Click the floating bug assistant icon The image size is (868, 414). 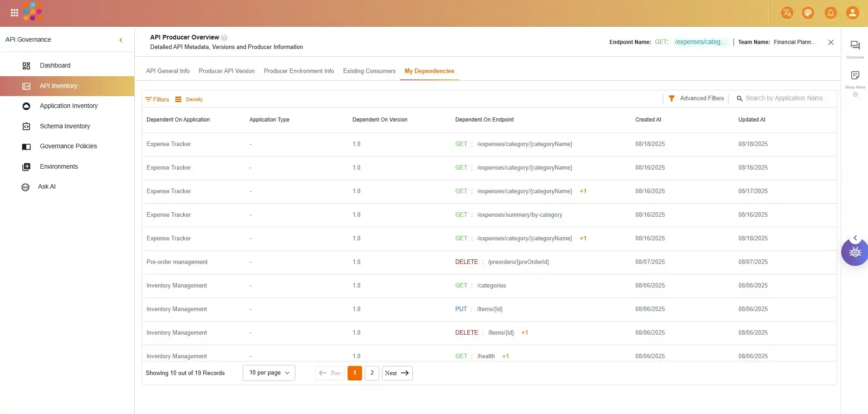[x=855, y=252]
